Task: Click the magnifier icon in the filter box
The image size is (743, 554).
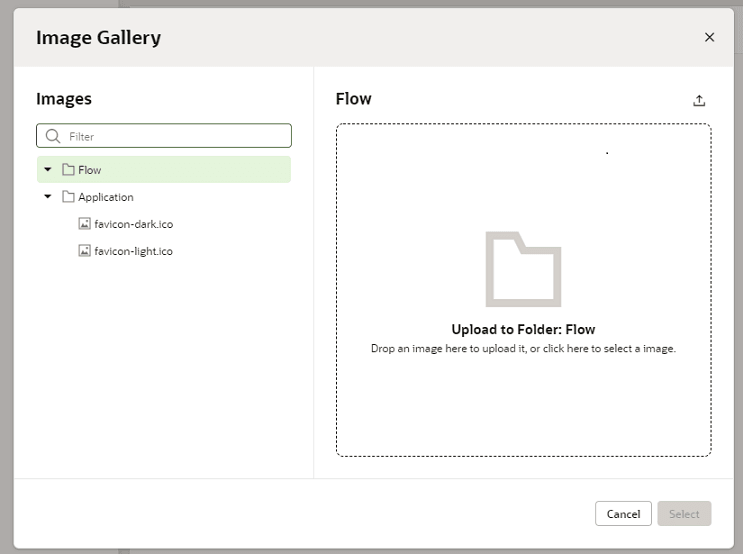Action: tap(53, 136)
